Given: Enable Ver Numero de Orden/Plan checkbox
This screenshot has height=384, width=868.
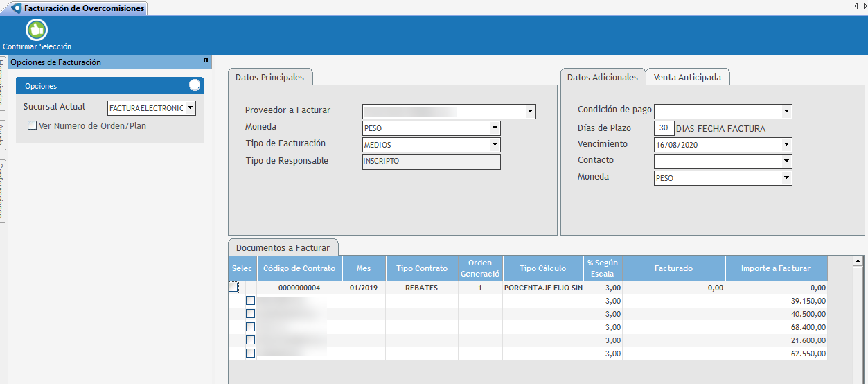Looking at the screenshot, I should click(32, 126).
